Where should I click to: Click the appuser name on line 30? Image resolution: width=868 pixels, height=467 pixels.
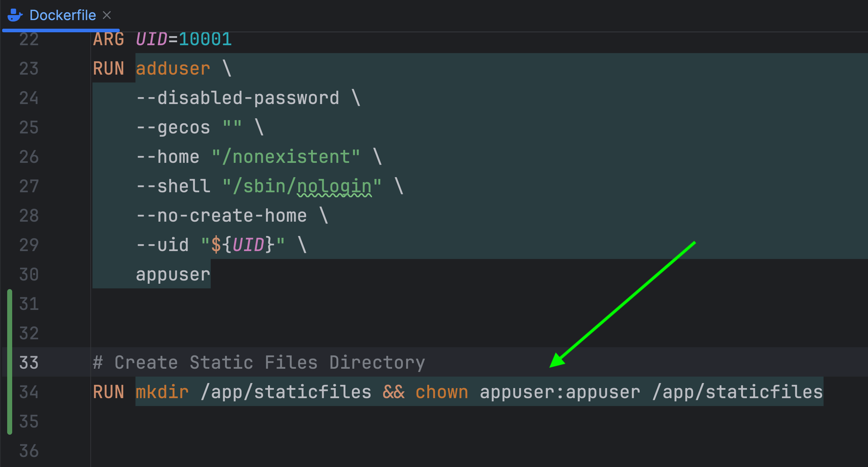[173, 275]
